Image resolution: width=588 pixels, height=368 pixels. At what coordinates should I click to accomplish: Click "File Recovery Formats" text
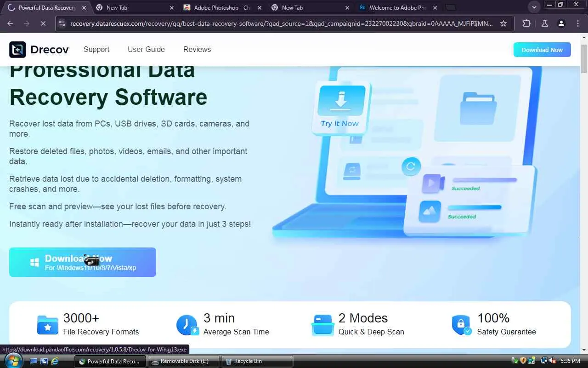pyautogui.click(x=101, y=332)
